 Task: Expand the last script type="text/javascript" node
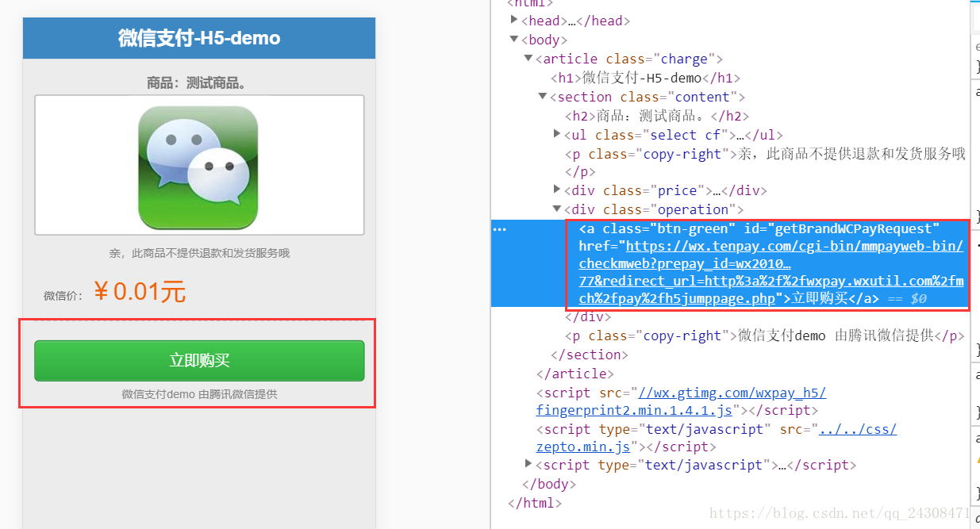[x=528, y=464]
